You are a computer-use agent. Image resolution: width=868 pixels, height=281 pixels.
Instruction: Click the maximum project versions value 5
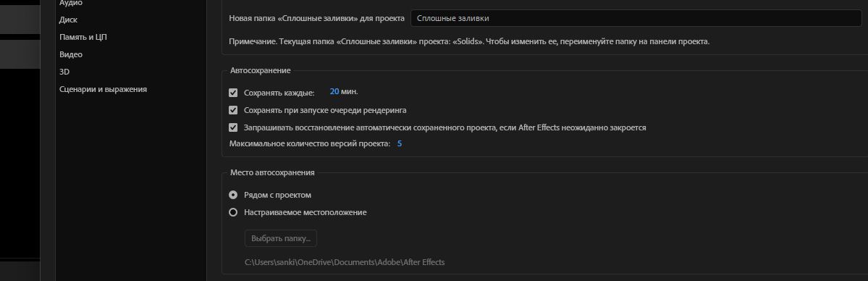tap(400, 143)
